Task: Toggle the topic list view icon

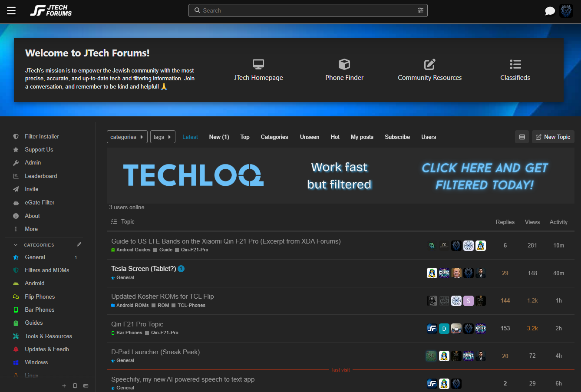Action: point(522,137)
